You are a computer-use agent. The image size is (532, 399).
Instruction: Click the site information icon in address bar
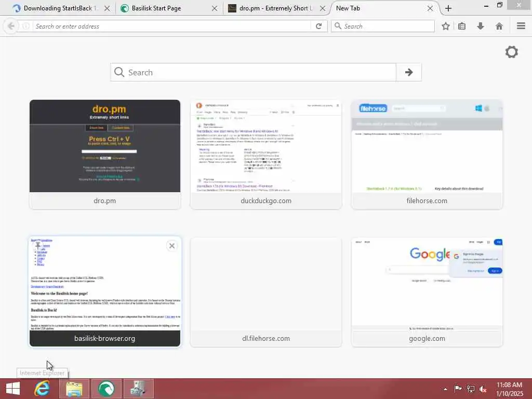tap(26, 26)
